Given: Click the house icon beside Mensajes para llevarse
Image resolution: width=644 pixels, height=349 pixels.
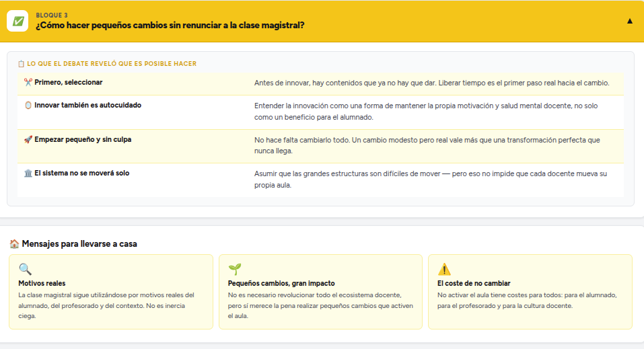Looking at the screenshot, I should pos(14,244).
